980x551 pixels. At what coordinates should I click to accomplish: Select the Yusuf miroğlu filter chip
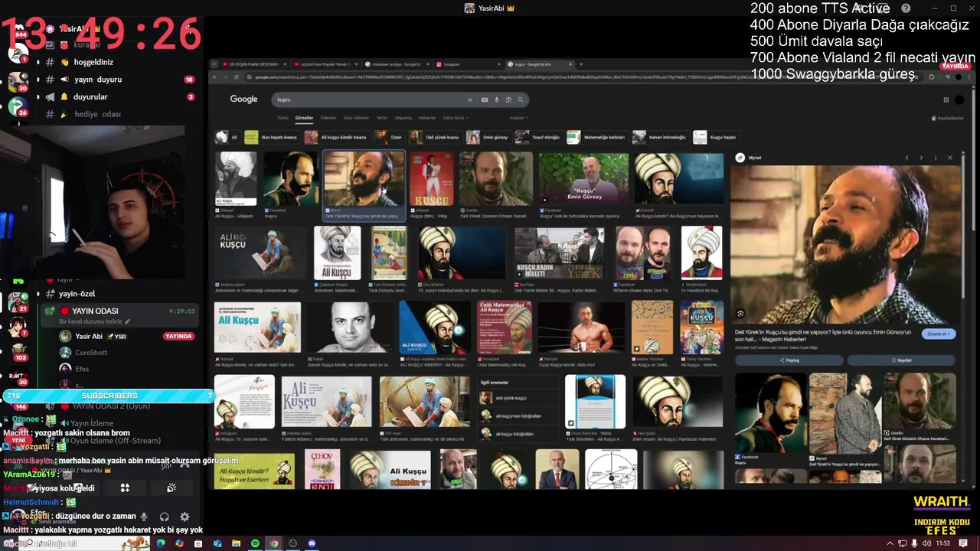[x=538, y=137]
